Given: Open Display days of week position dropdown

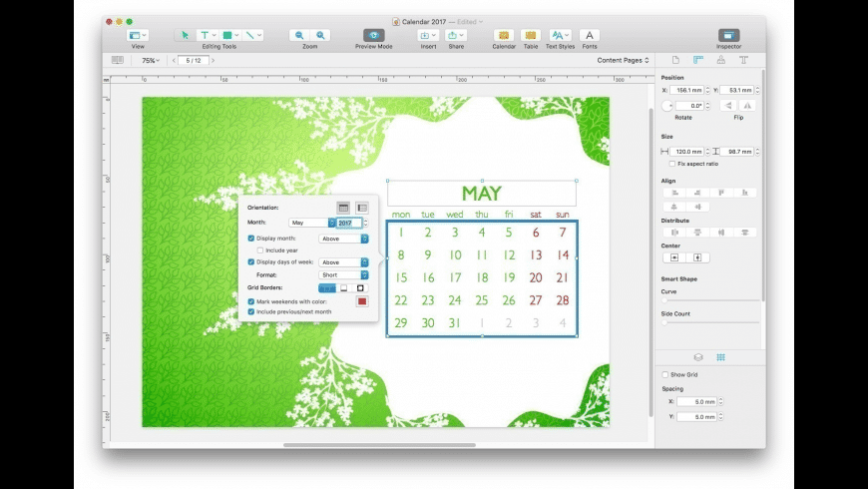Looking at the screenshot, I should [343, 262].
